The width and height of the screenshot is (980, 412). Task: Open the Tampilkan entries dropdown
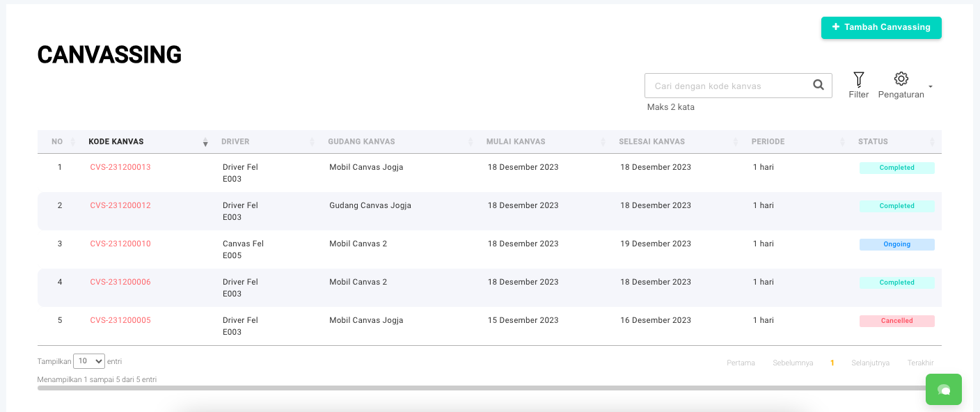(89, 361)
